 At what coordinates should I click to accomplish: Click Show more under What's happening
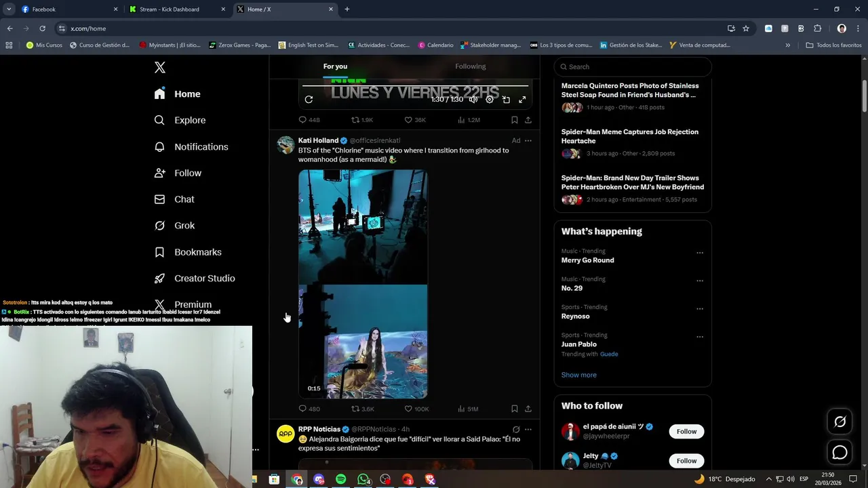(x=579, y=375)
